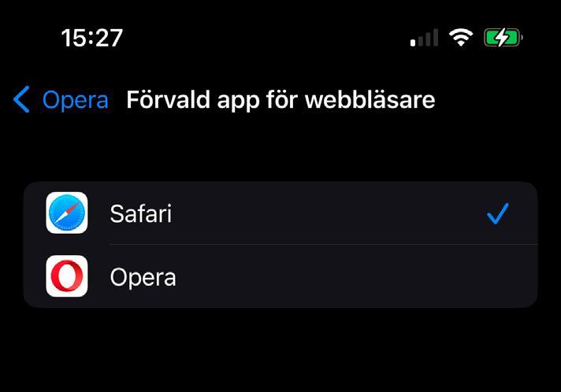Click the Förvald app för webbläsare title

point(280,99)
